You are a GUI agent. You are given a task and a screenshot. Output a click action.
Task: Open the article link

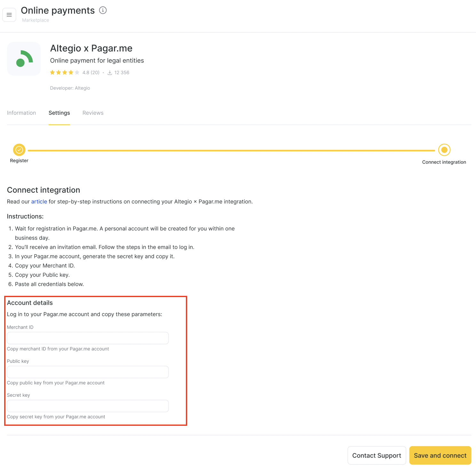pyautogui.click(x=39, y=201)
